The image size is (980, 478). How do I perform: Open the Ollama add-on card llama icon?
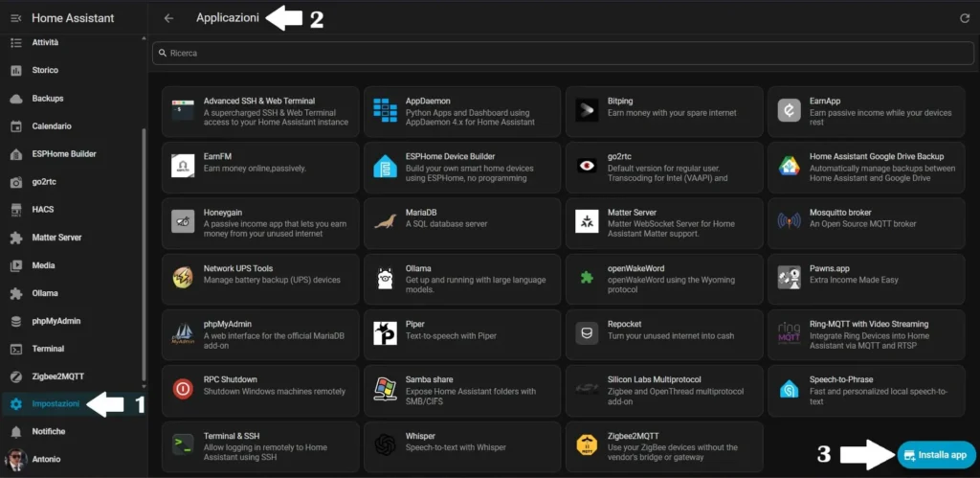[385, 278]
